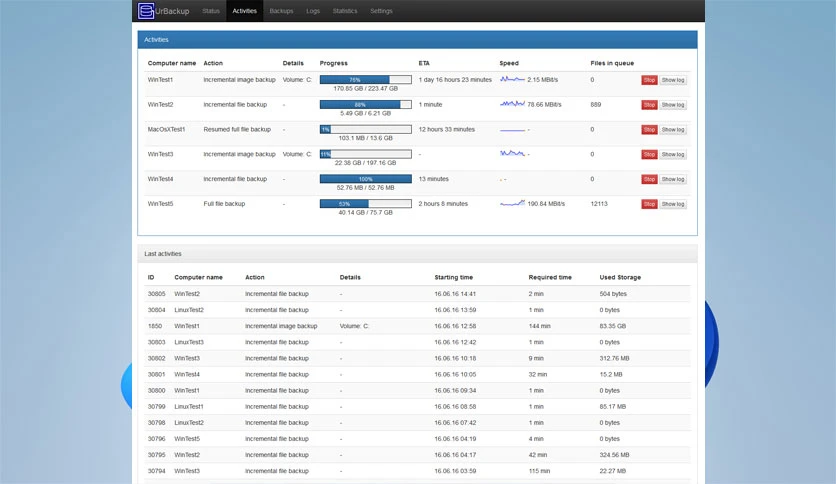Click 'Resumed full file backup' action text
Viewport: 836px width, 484px height.
(237, 129)
